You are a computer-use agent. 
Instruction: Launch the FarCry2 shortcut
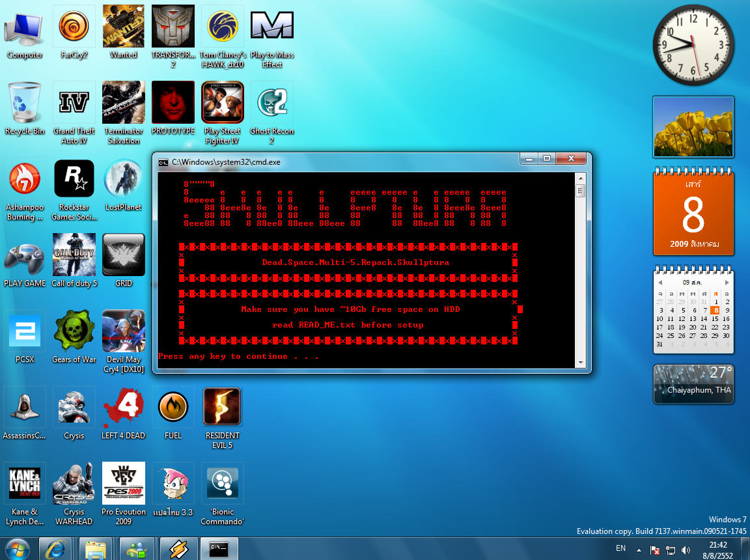(74, 31)
